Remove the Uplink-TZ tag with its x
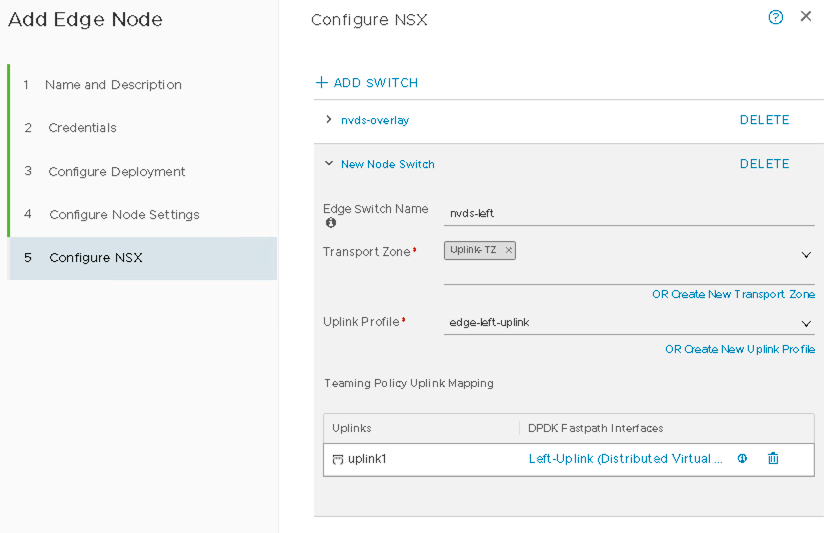This screenshot has height=533, width=837. pos(508,250)
